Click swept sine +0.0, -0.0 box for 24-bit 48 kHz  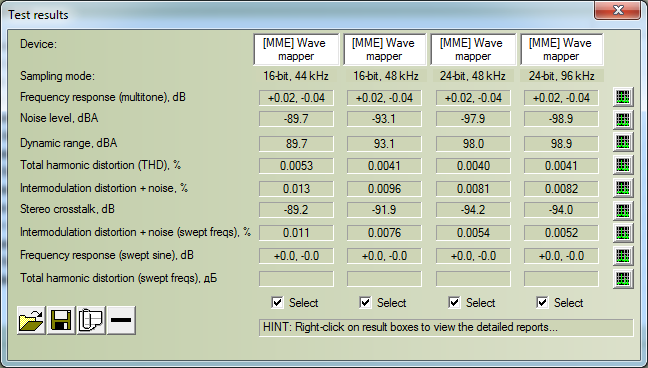point(473,256)
